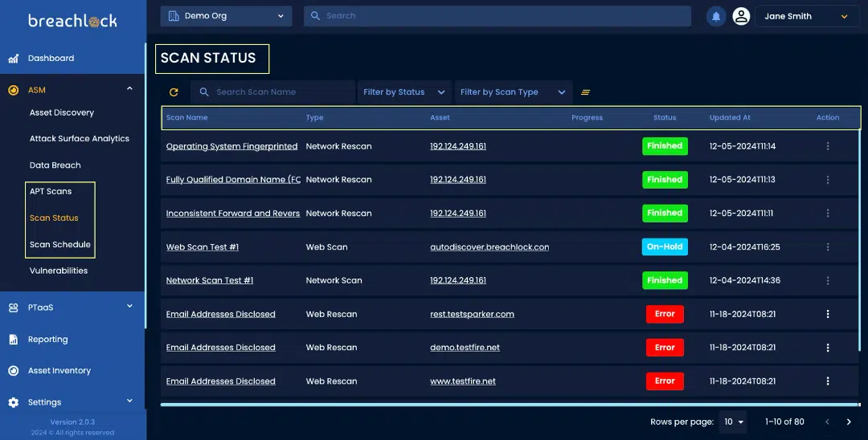This screenshot has height=440, width=868.
Task: Open actions menu for Web Scan Test #1
Action: pyautogui.click(x=828, y=247)
